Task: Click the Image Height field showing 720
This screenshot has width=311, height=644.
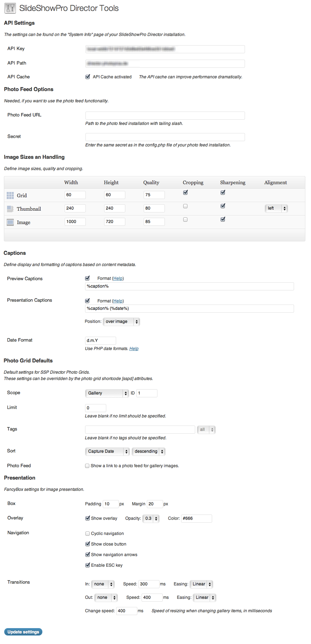Action: (115, 222)
